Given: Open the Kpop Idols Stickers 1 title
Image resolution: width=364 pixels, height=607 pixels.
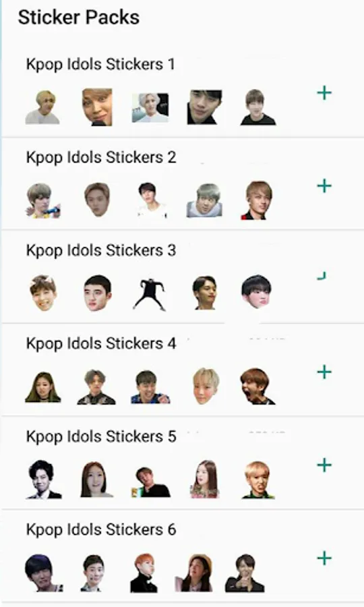Looking at the screenshot, I should pos(100,64).
